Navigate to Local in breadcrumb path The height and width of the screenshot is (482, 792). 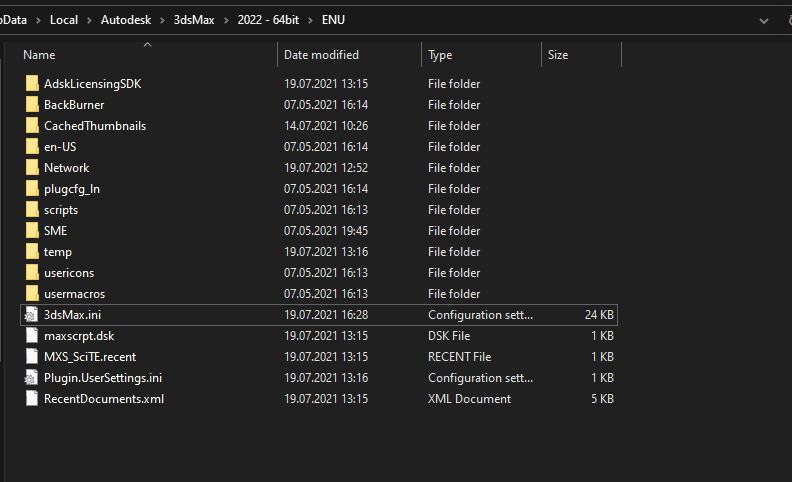click(x=64, y=20)
